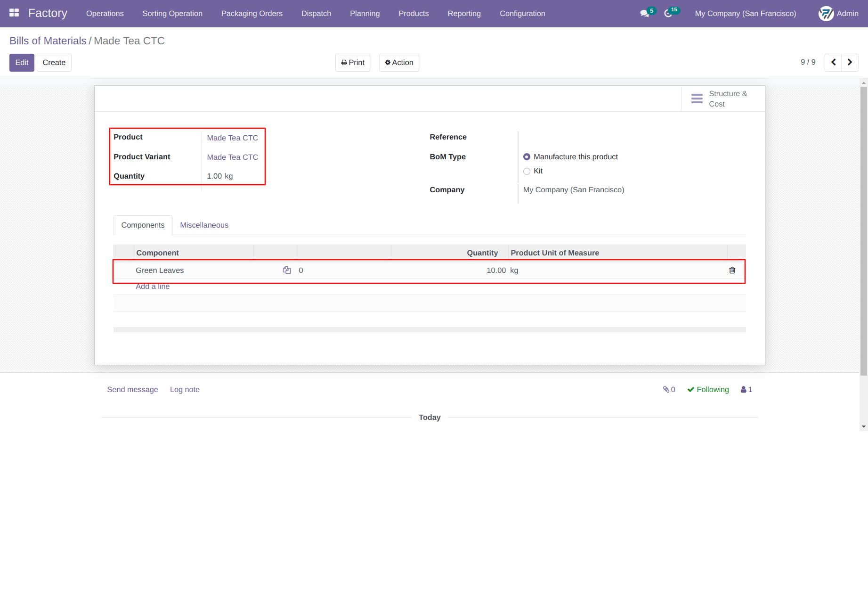This screenshot has width=868, height=599.
Task: Open the conversations messages icon
Action: [644, 14]
